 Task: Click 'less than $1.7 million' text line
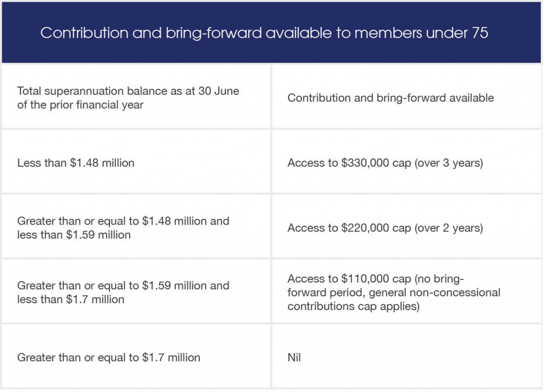click(x=71, y=300)
